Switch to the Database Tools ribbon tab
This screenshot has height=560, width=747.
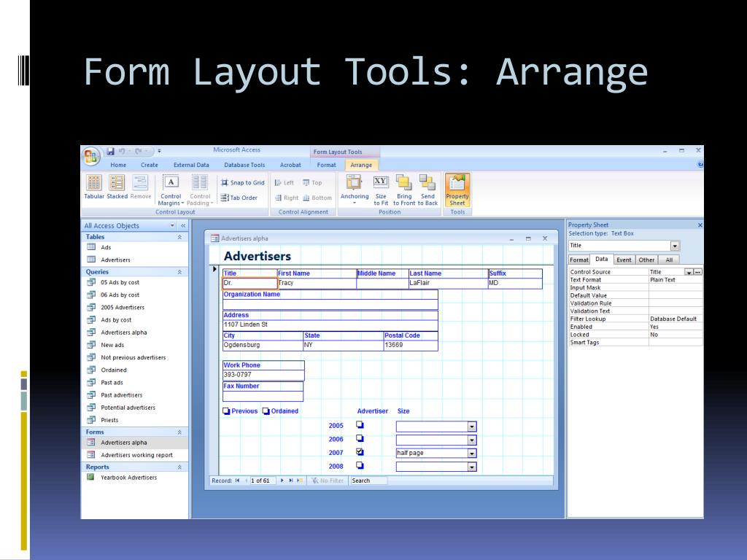pyautogui.click(x=244, y=166)
